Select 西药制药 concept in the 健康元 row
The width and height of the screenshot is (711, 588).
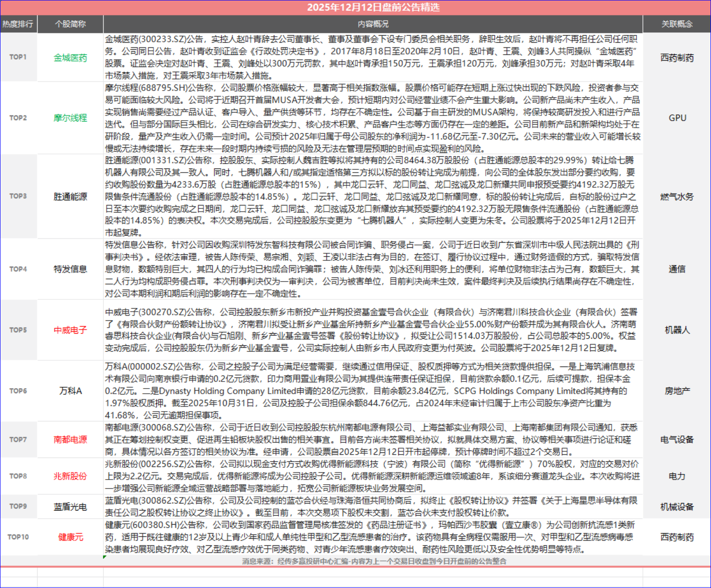677,537
